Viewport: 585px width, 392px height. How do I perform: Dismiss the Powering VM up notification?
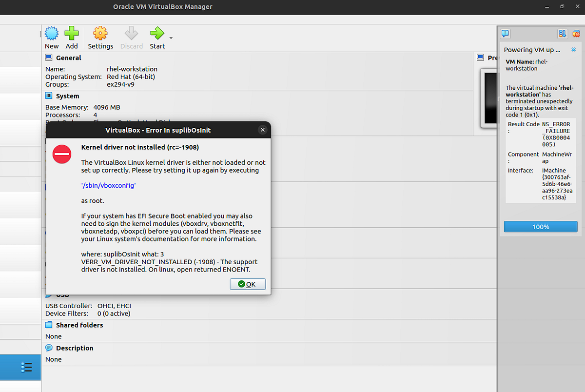574,49
